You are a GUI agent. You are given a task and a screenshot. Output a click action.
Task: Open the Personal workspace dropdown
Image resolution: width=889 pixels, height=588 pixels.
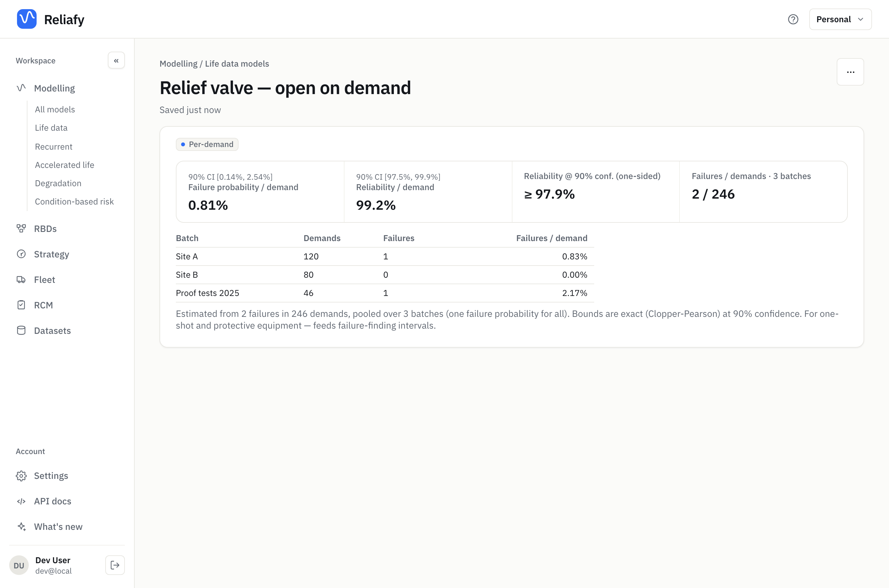pyautogui.click(x=840, y=19)
